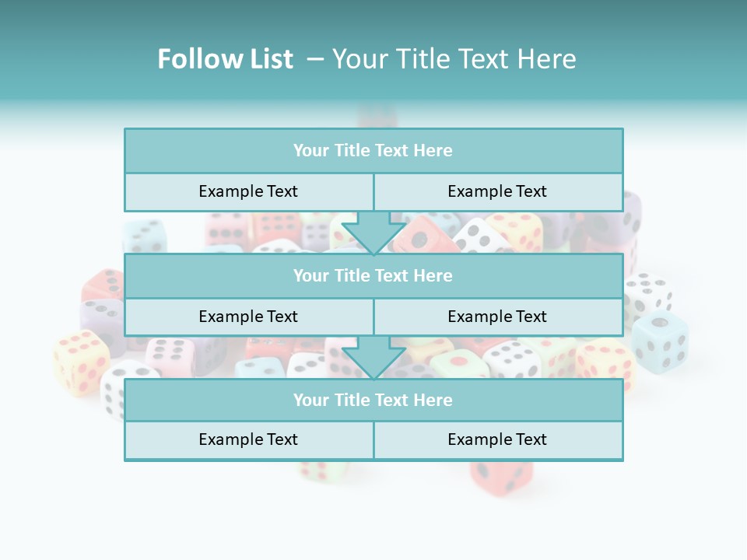Select the "Follow List" bold title text

pos(226,59)
